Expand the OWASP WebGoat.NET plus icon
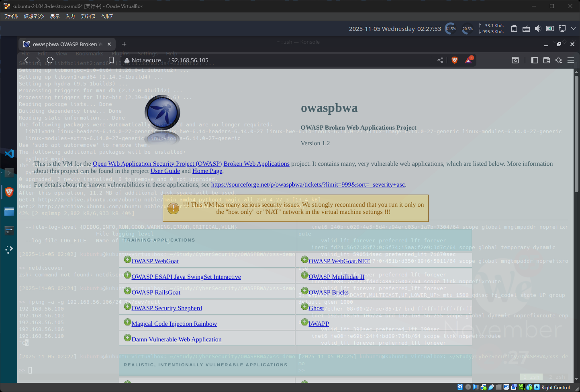580x392 pixels. [x=304, y=260]
